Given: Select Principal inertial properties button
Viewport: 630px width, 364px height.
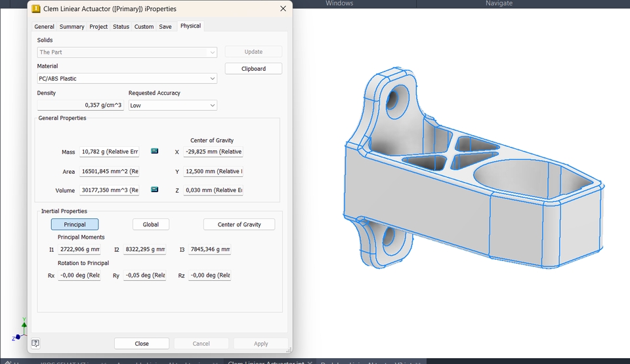Looking at the screenshot, I should point(75,224).
